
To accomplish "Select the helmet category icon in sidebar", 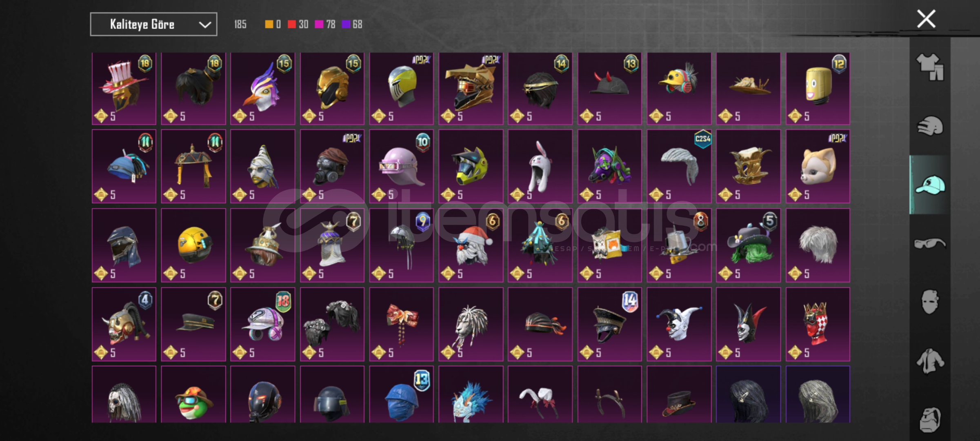I will (x=930, y=126).
